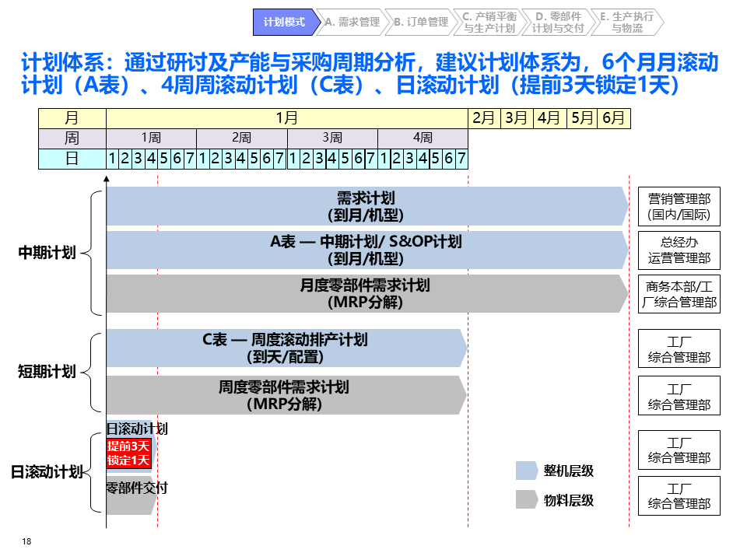Open the A. 需求管理 step
This screenshot has width=747, height=560.
(x=352, y=22)
